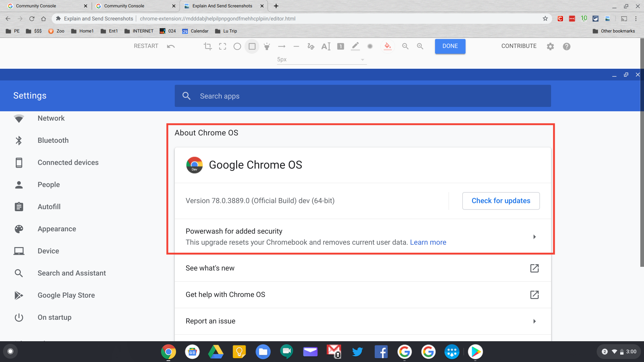Select the Network settings menu item
The image size is (644, 362).
point(51,118)
